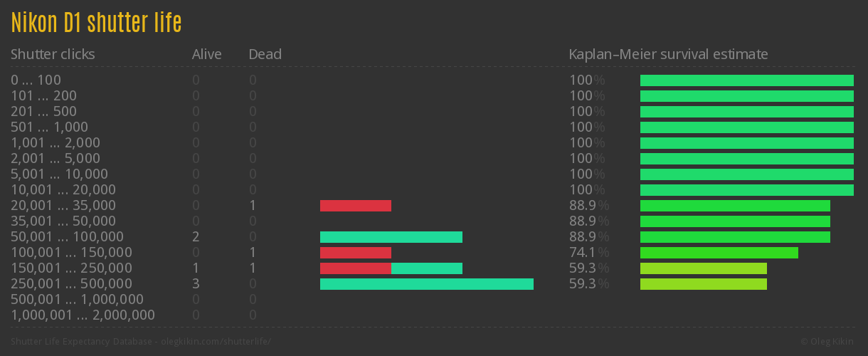Click the Alive count "2" for 50,001 … 100,000
The height and width of the screenshot is (356, 868).
pos(196,237)
